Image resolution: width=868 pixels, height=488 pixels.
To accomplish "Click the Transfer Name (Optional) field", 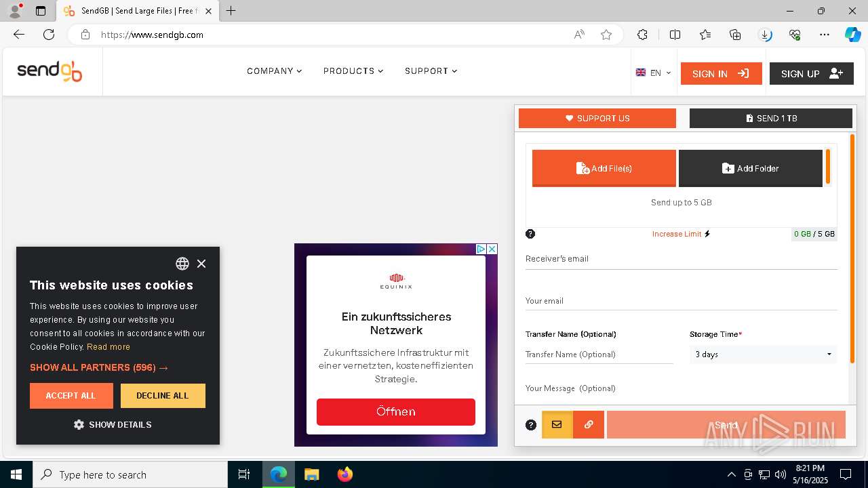I will click(x=599, y=354).
